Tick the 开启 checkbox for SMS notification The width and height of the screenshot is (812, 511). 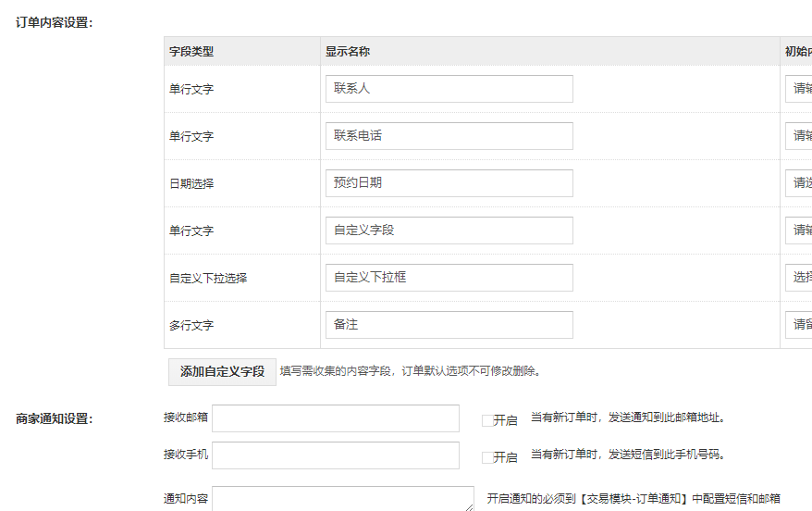tap(487, 457)
